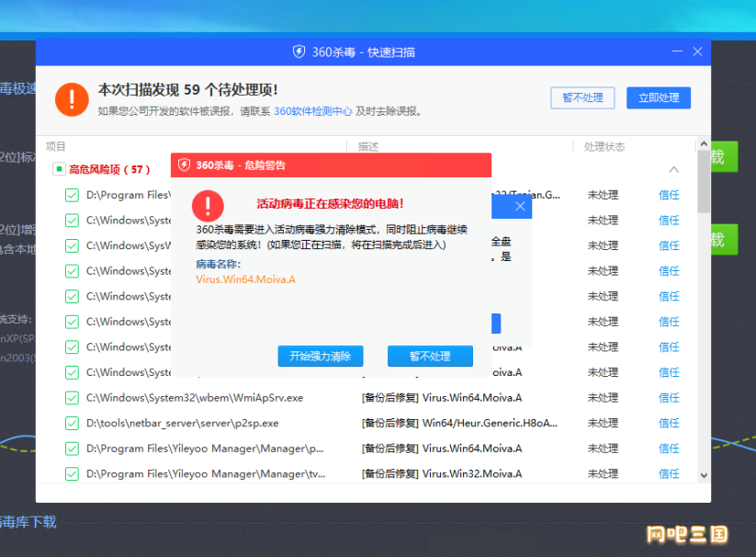Click 信任 for the WmiApSrv.exe row
The width and height of the screenshot is (756, 557).
tap(669, 398)
